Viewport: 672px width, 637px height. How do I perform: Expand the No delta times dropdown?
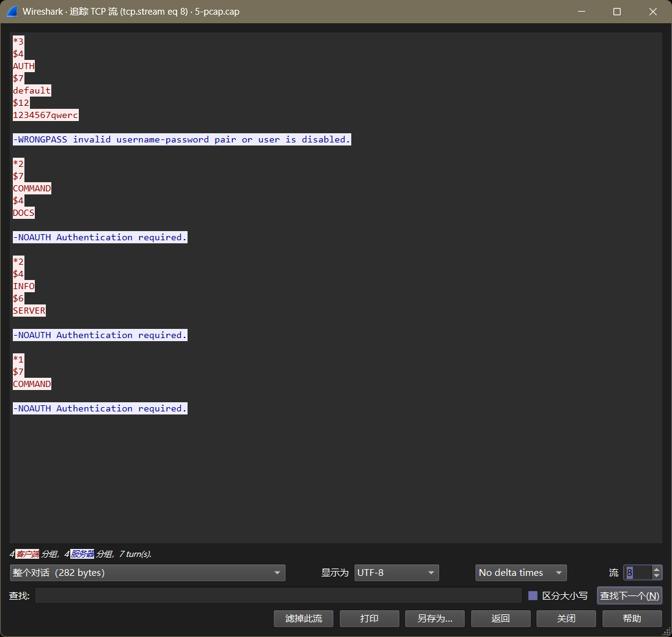tap(520, 573)
